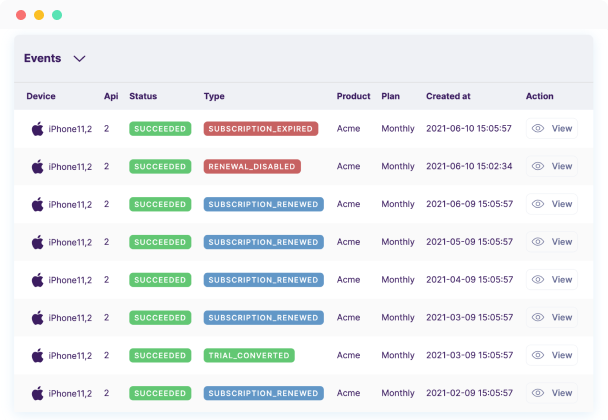The width and height of the screenshot is (608, 420).
Task: Sort by the Api column header
Action: (111, 96)
